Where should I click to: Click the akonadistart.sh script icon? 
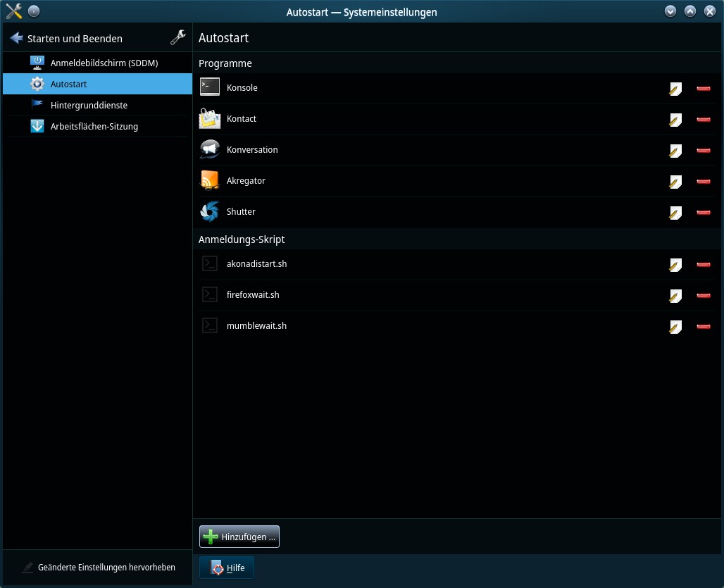coord(210,263)
